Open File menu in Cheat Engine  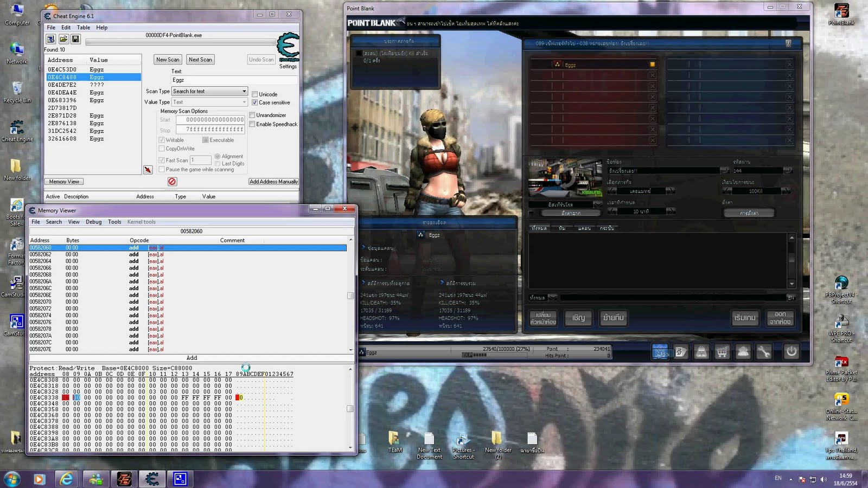pyautogui.click(x=51, y=27)
